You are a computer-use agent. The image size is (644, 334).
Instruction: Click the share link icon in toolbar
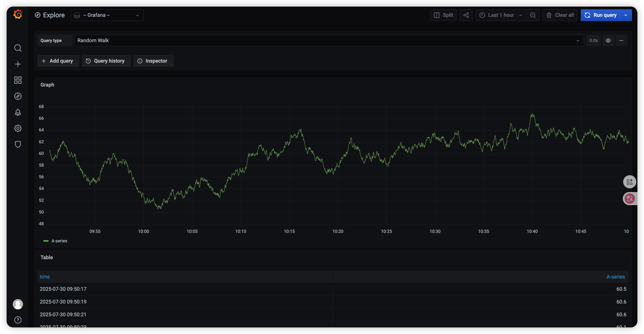click(x=466, y=15)
